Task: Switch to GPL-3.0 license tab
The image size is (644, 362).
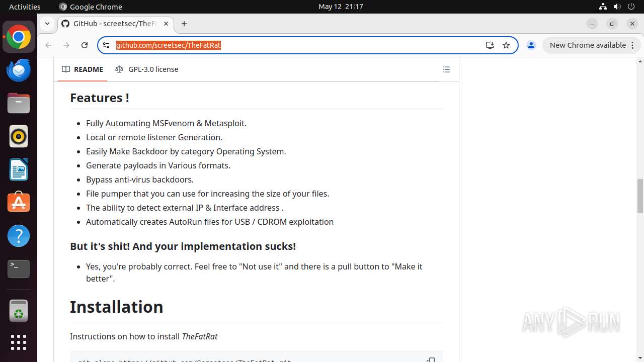Action: [x=146, y=69]
